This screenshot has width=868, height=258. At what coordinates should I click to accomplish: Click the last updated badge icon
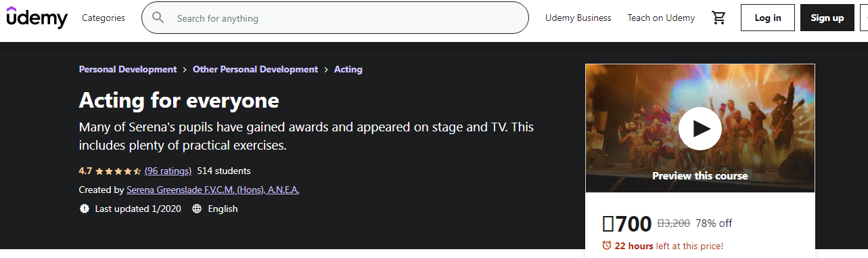coord(84,209)
